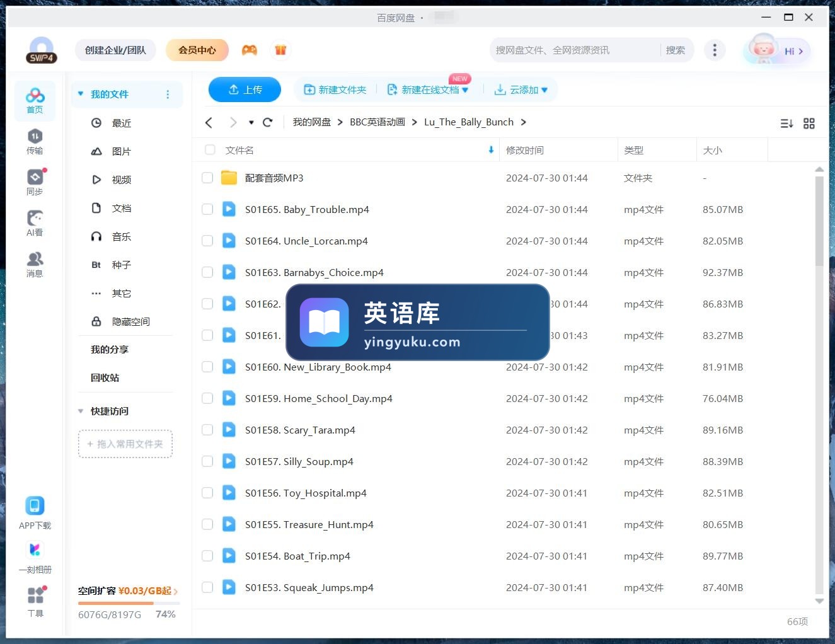The width and height of the screenshot is (835, 644).
Task: Check the S01E65 Baby_Trouble checkbox
Action: click(207, 209)
